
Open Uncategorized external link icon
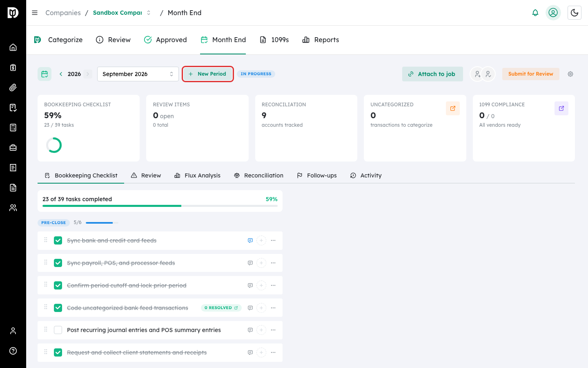[453, 108]
